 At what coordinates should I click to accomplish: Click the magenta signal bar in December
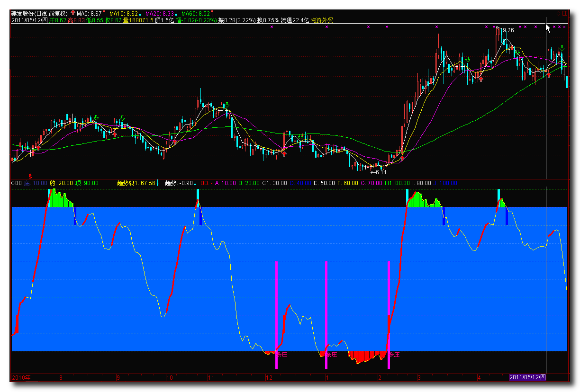coord(276,315)
